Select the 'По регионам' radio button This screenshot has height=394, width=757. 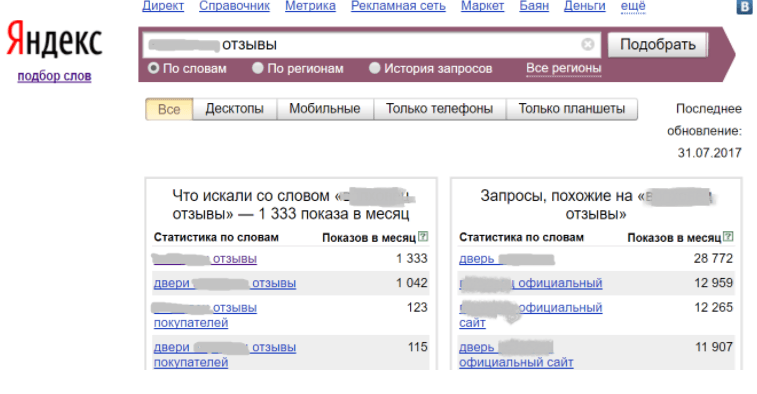[258, 68]
